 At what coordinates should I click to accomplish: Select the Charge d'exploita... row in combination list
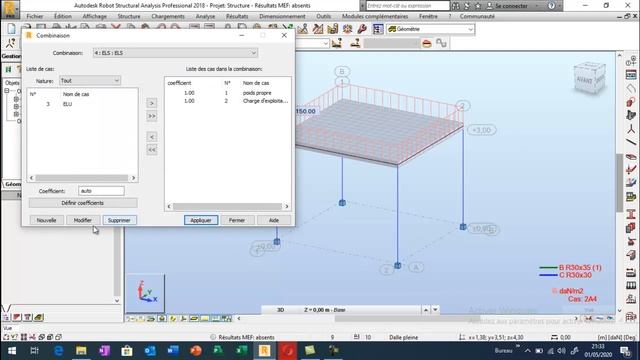(x=228, y=101)
